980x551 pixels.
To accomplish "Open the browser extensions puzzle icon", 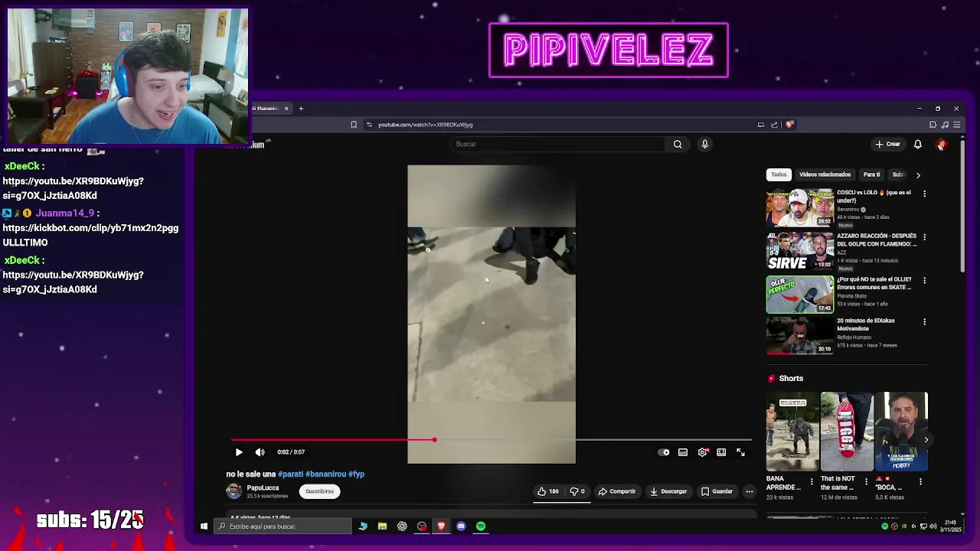I will [933, 125].
